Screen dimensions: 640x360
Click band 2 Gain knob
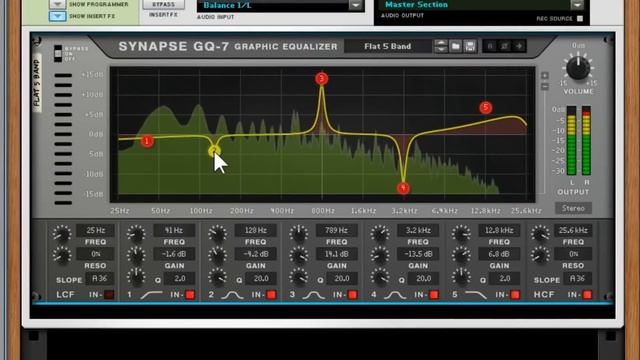(217, 256)
